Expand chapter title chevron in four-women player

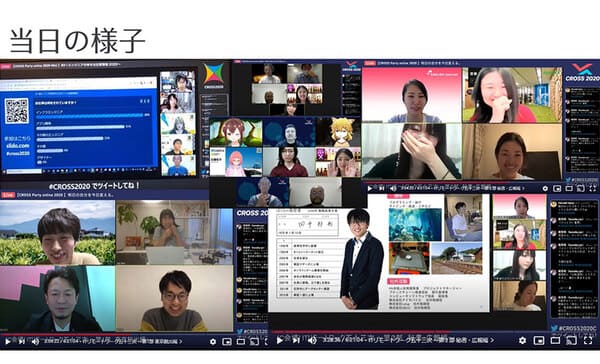pos(523,188)
